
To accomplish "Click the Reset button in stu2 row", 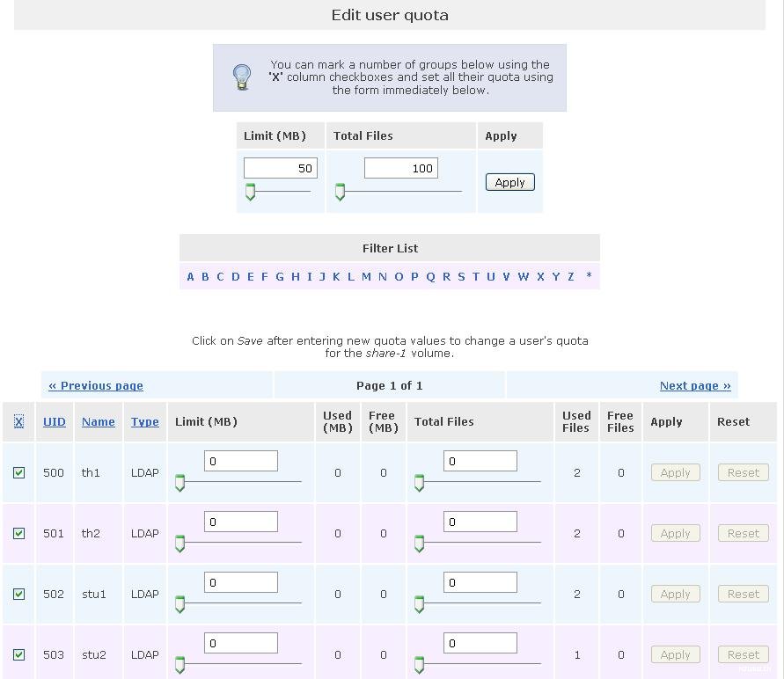I will (x=744, y=654).
